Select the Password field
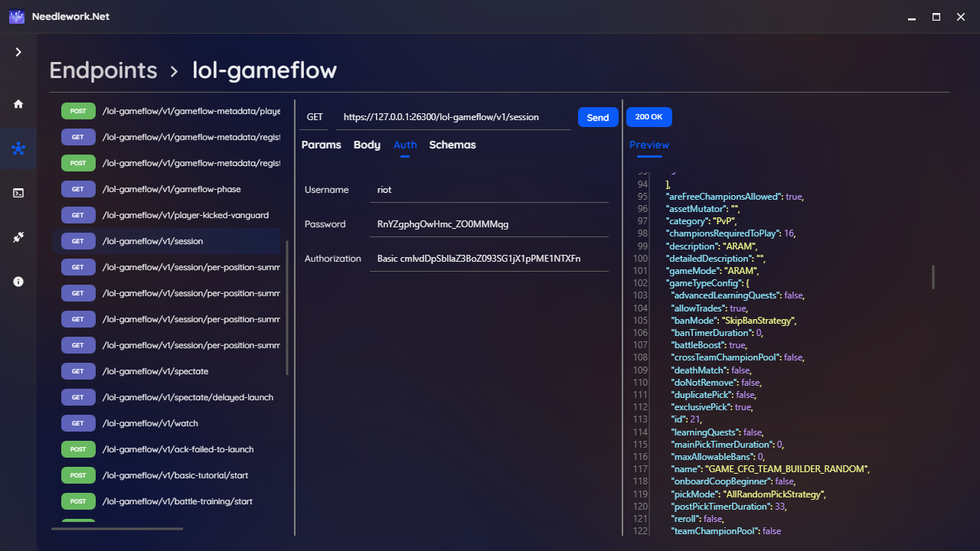The image size is (980, 551). coord(488,223)
